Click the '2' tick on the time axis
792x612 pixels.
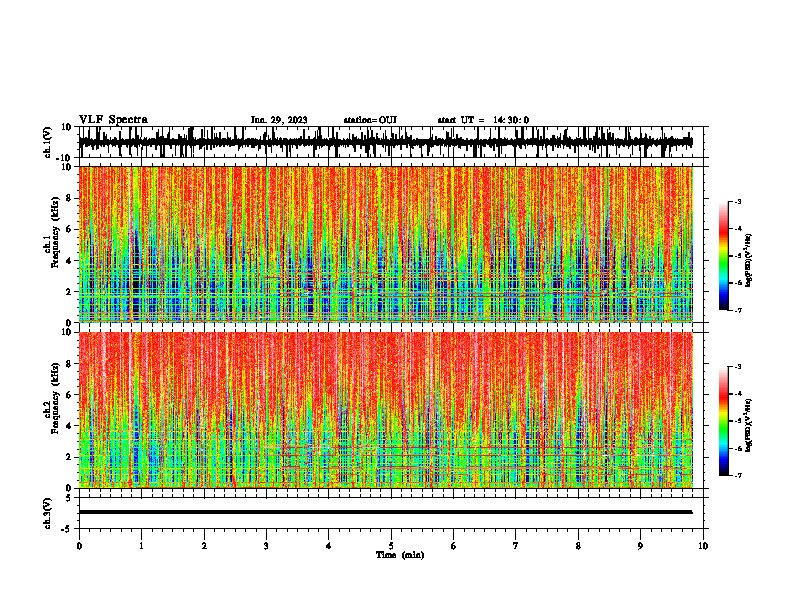tap(204, 546)
